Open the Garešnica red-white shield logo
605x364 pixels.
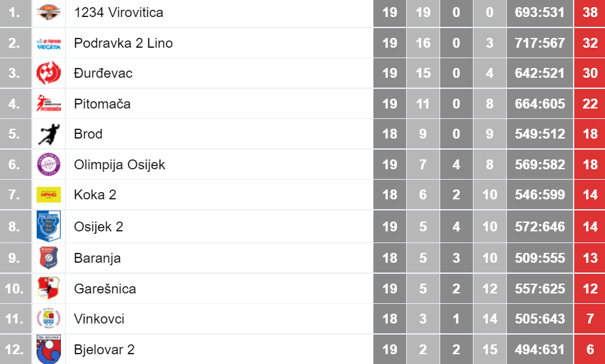click(x=48, y=288)
